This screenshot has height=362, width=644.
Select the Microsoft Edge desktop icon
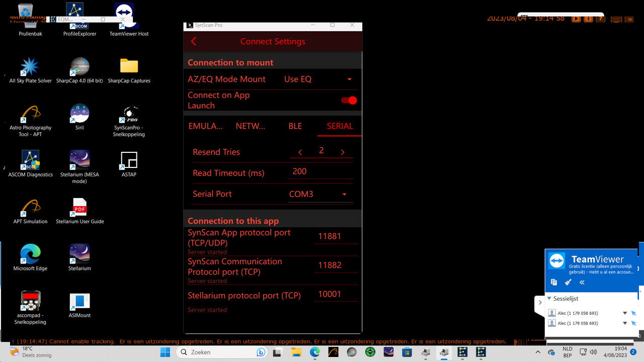tap(30, 258)
